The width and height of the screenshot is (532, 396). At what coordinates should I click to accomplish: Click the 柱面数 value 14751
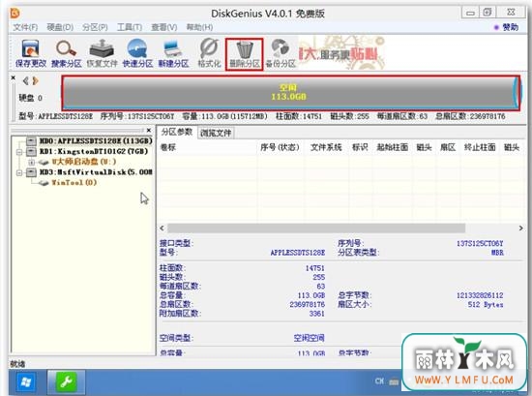point(315,268)
